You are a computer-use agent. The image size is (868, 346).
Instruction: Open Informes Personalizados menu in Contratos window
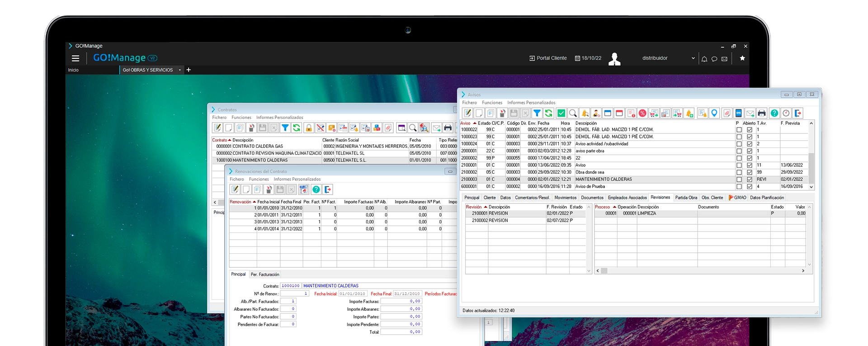[279, 118]
